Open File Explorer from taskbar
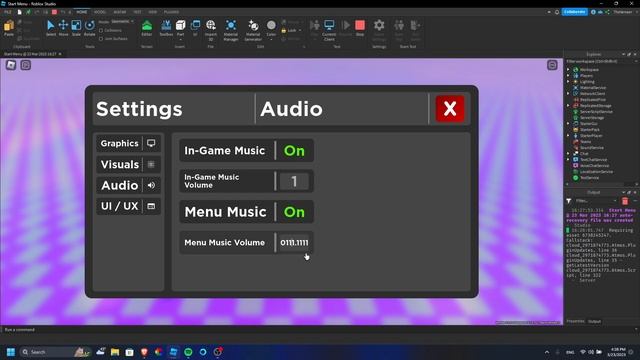The height and width of the screenshot is (360, 640). 115,352
